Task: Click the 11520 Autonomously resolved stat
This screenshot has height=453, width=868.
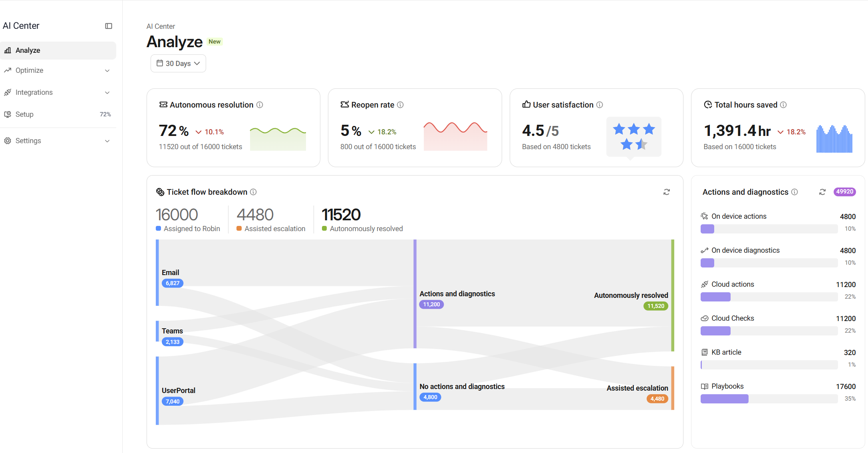Action: click(362, 220)
